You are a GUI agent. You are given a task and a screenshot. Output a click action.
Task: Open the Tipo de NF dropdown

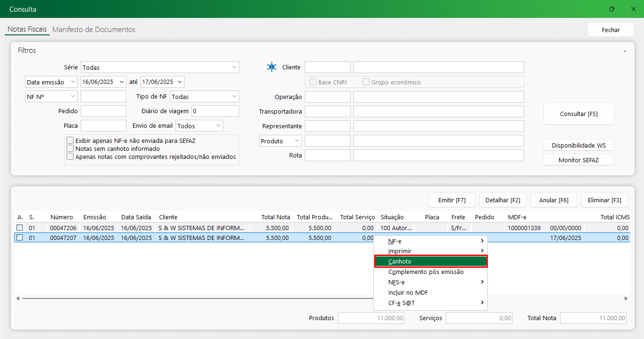point(234,97)
